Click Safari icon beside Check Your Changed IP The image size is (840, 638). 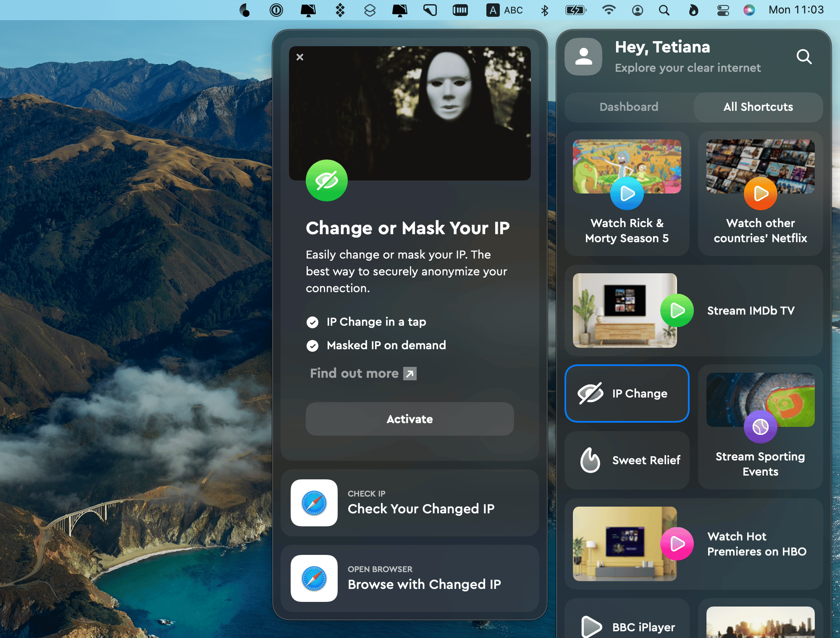click(x=314, y=503)
